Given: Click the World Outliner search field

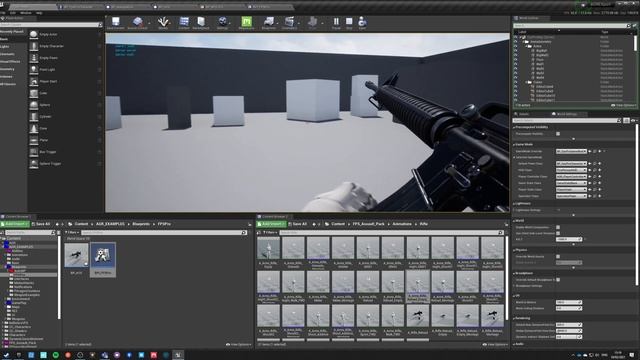Looking at the screenshot, I should 571,26.
